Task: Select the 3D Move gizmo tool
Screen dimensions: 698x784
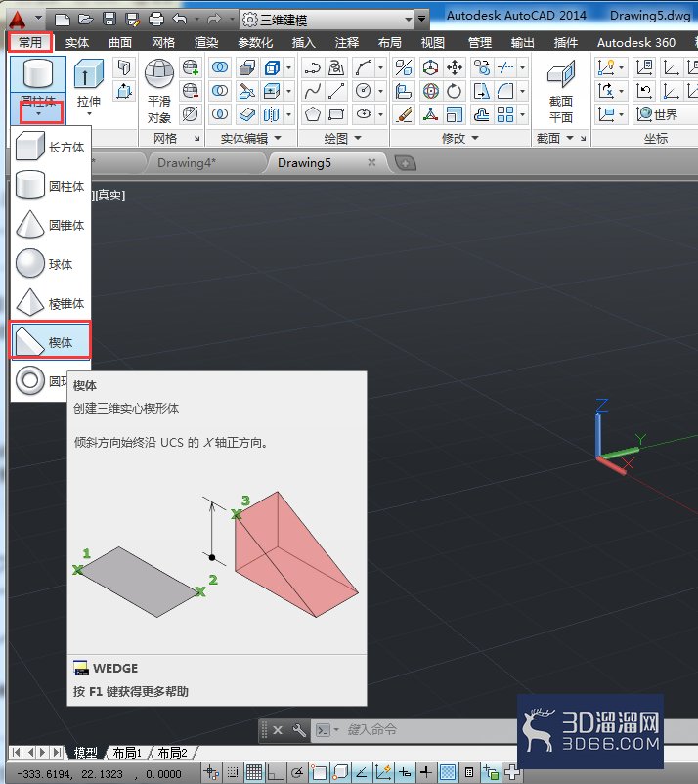Action: click(430, 67)
